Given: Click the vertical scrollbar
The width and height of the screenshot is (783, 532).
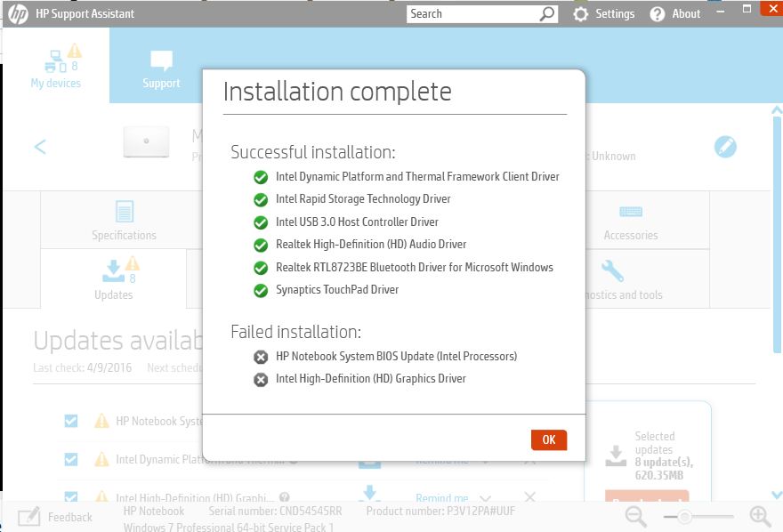Looking at the screenshot, I should (777, 236).
